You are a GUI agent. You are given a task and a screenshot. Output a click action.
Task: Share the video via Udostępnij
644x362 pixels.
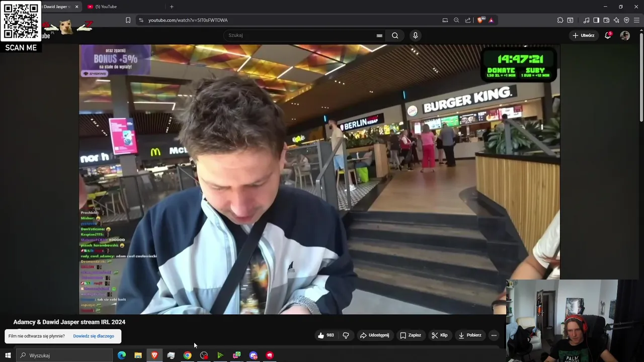click(x=374, y=335)
